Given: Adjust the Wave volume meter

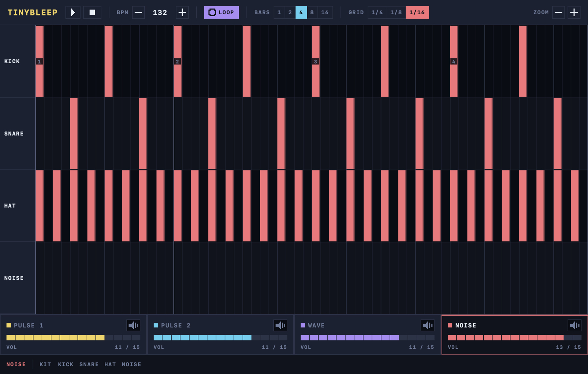Looking at the screenshot, I should click(367, 337).
